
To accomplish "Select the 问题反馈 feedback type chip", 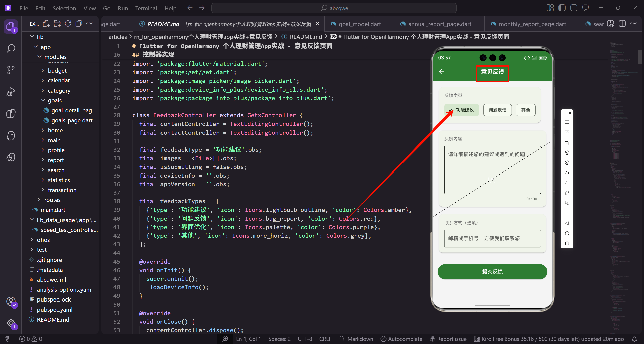I will [x=497, y=110].
